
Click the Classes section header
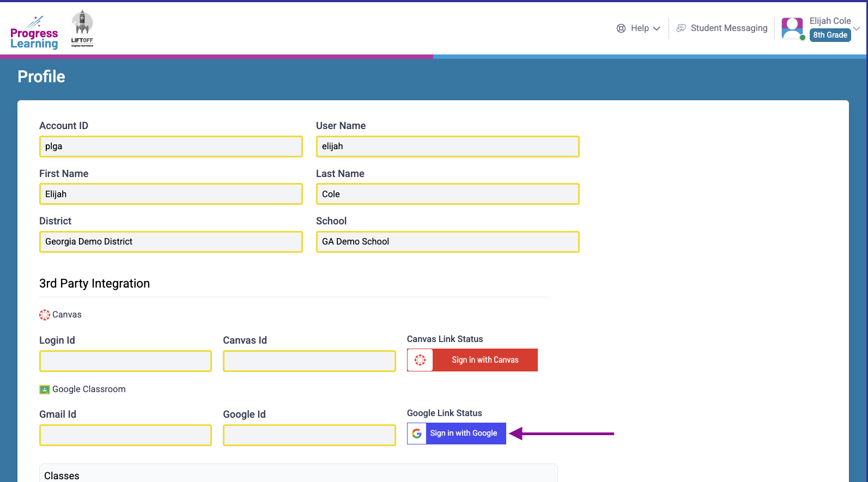62,475
